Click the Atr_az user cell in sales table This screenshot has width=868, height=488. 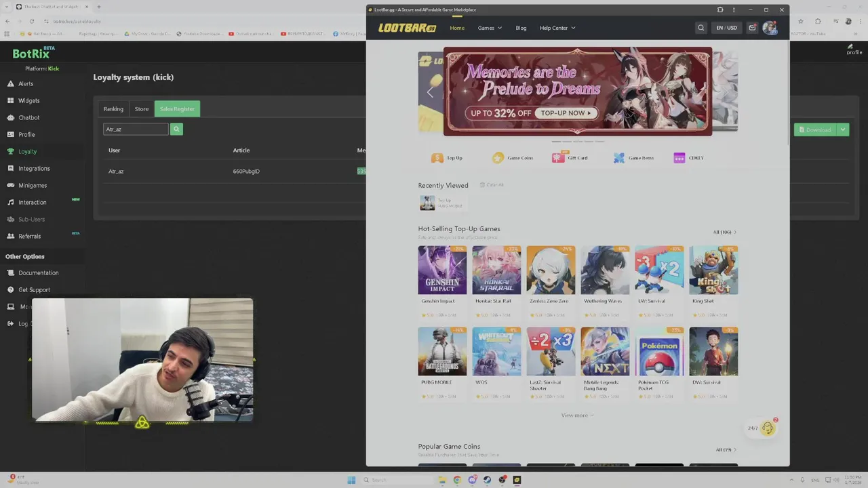click(x=116, y=171)
